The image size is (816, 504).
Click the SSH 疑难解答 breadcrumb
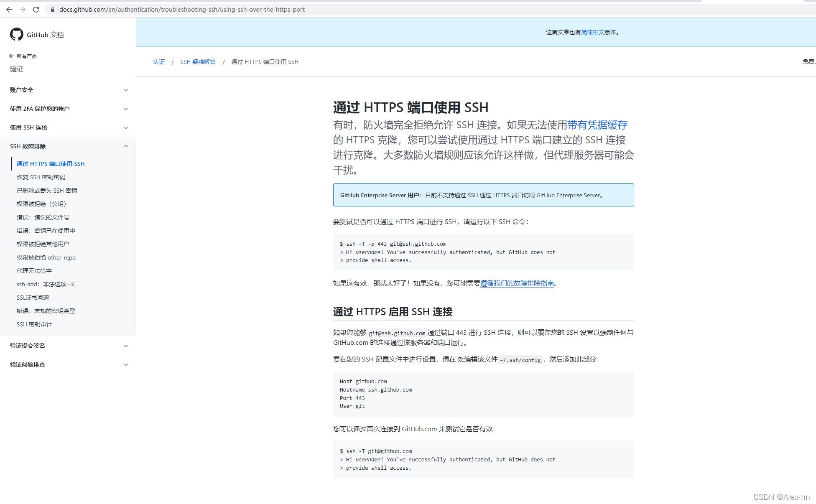pos(198,62)
